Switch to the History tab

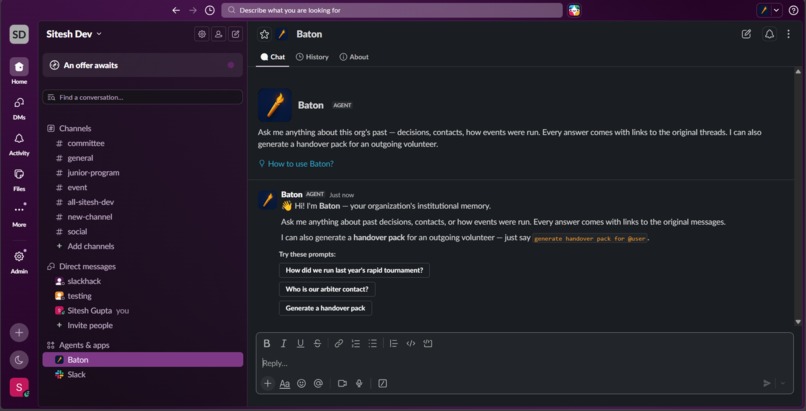[x=312, y=57]
